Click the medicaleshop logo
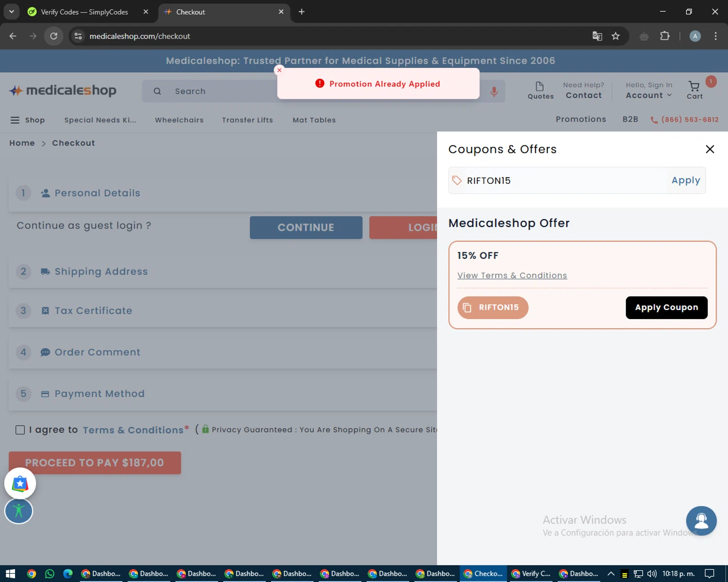Image resolution: width=728 pixels, height=582 pixels. click(x=63, y=91)
